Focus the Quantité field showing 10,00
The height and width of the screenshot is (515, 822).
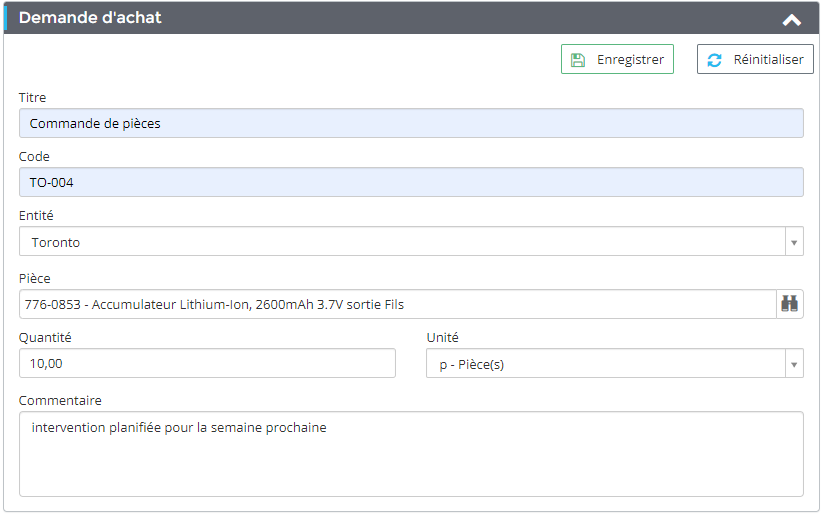[x=207, y=364]
